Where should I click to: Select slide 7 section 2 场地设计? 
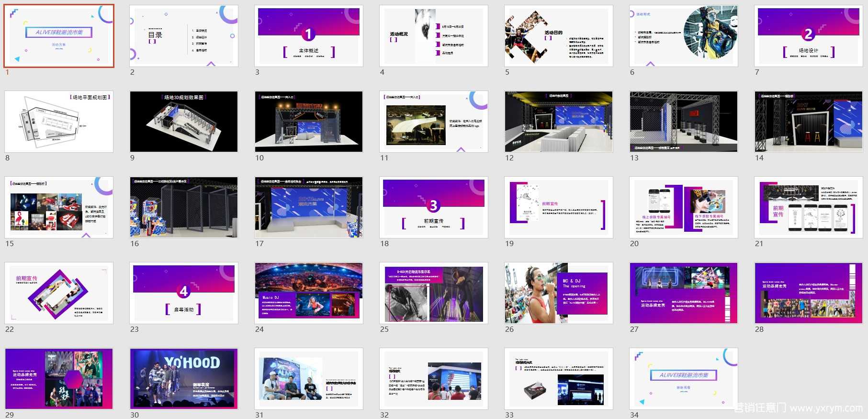pyautogui.click(x=809, y=36)
